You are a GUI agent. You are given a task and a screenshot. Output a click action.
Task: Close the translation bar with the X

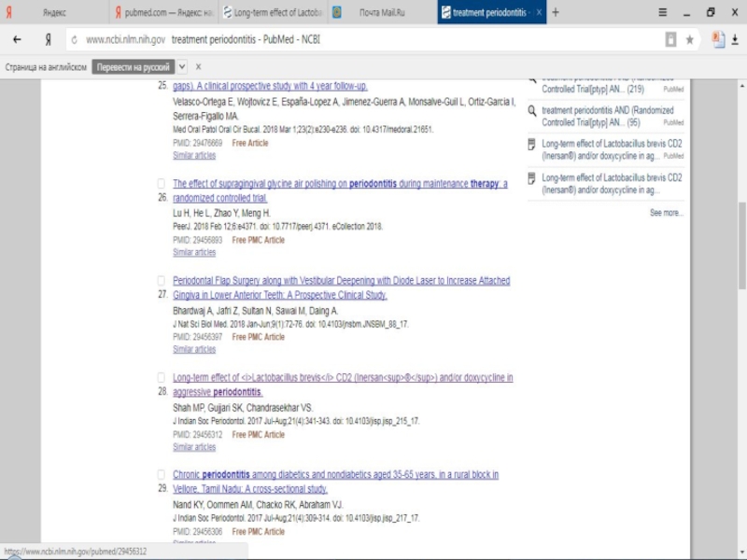tap(200, 67)
